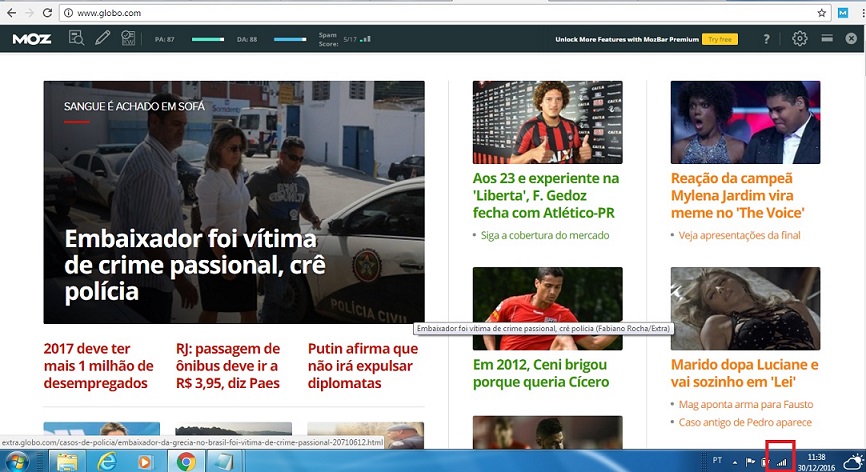Click the Windows Start button

pyautogui.click(x=17, y=461)
